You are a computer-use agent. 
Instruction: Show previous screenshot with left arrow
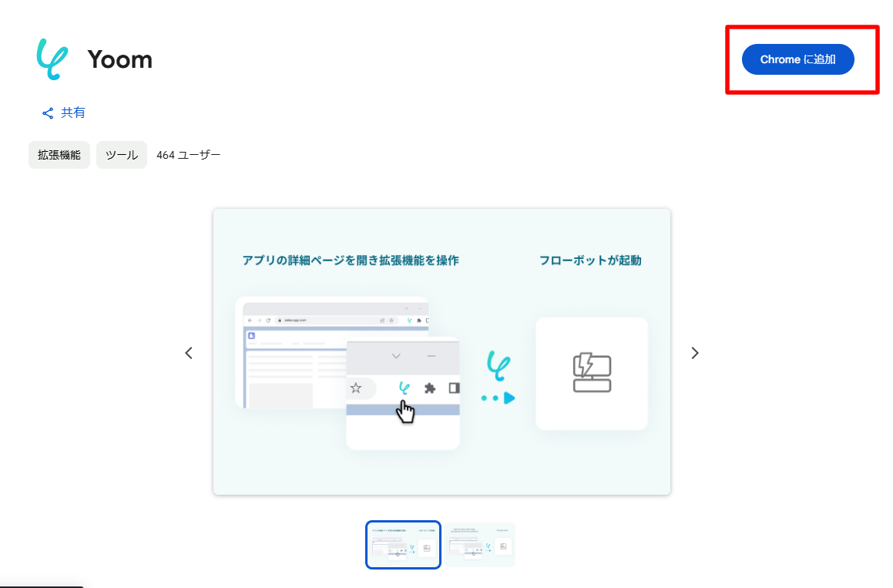(189, 353)
